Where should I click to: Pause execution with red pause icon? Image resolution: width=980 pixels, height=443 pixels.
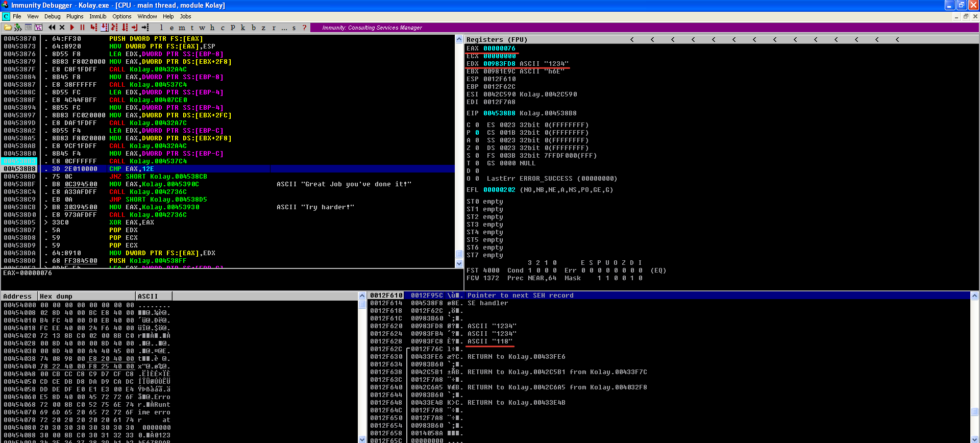coord(82,28)
